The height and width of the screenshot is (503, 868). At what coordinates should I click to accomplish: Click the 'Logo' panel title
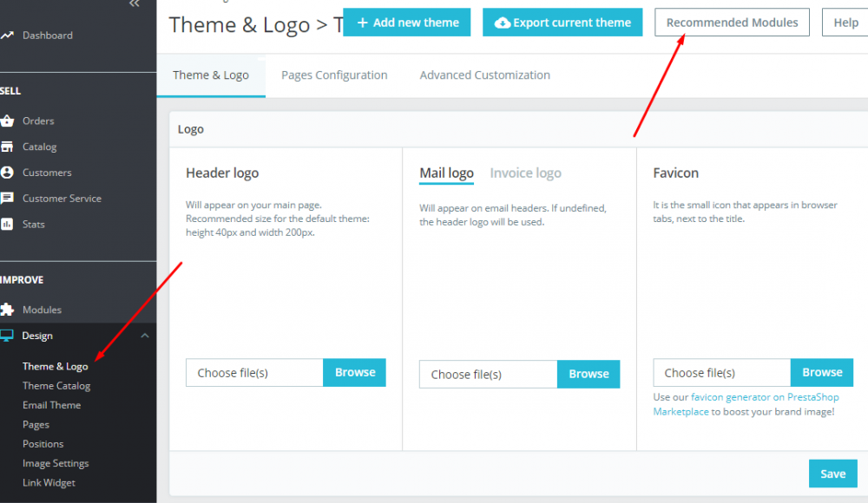click(191, 129)
